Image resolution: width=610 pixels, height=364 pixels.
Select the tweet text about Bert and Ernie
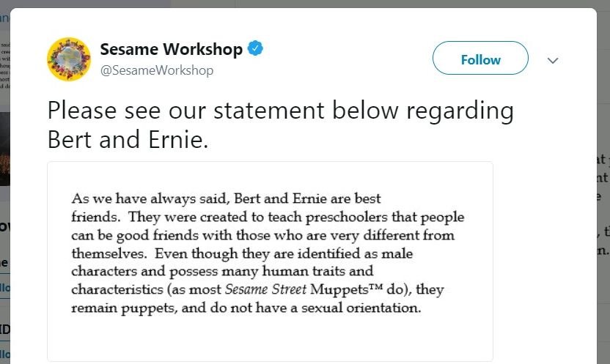tap(281, 125)
